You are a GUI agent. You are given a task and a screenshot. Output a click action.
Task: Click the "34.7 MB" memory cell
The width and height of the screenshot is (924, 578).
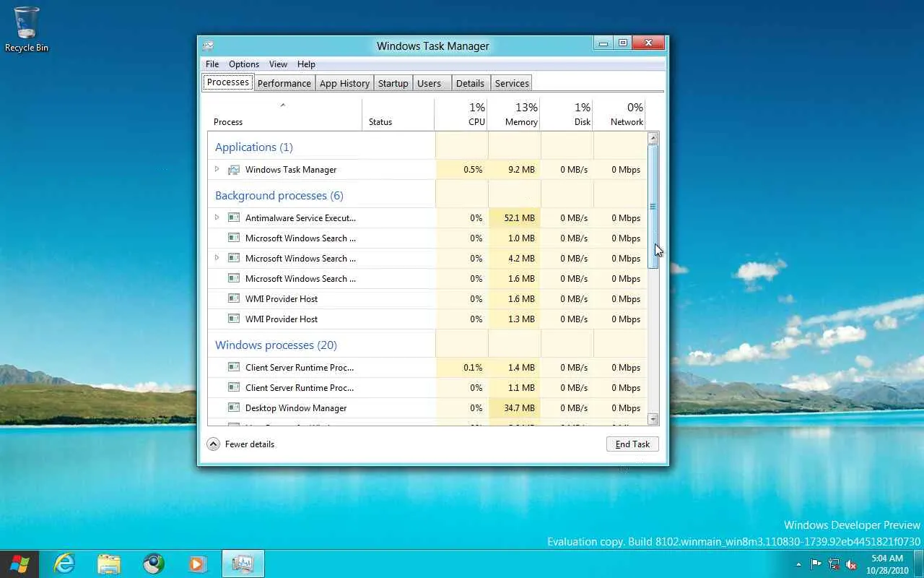tap(514, 407)
